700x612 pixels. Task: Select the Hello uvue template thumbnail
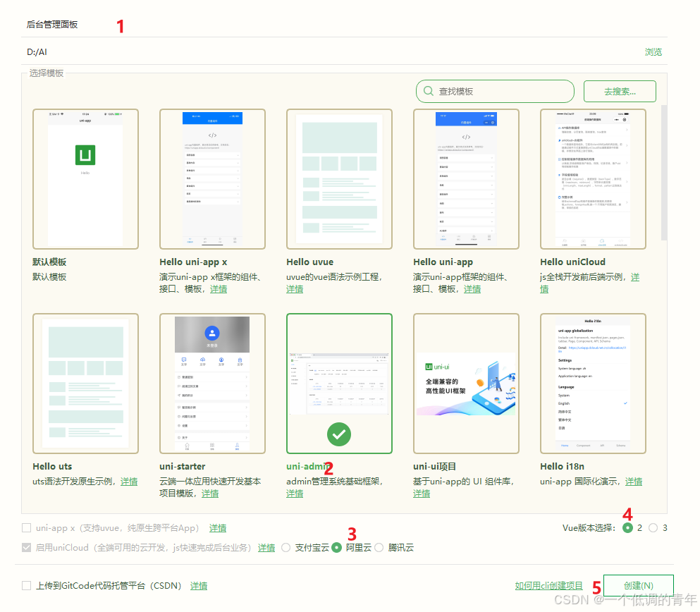(x=339, y=179)
